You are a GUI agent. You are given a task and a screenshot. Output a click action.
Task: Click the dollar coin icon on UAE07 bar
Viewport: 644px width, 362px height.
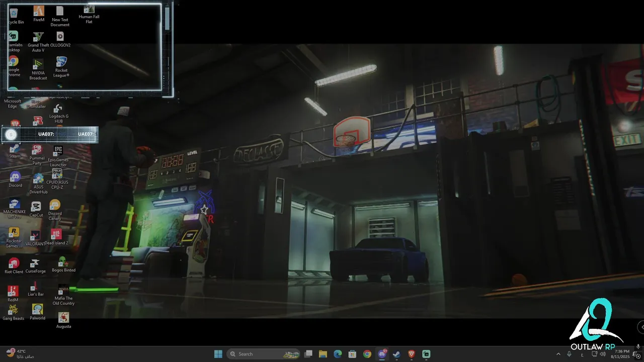point(11,134)
